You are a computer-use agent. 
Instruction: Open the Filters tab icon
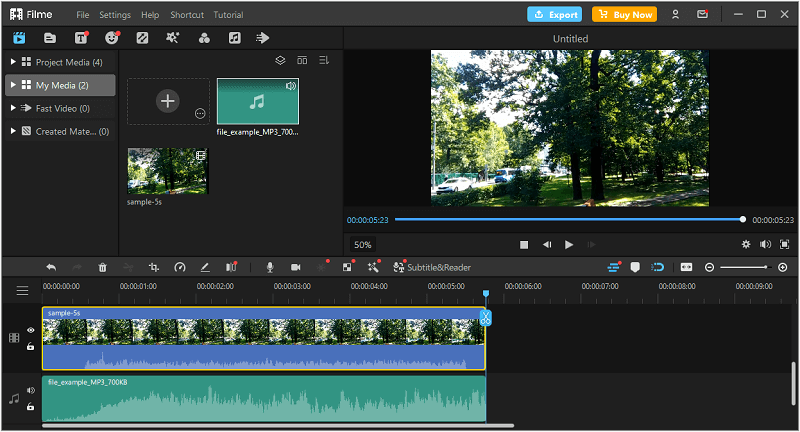204,38
